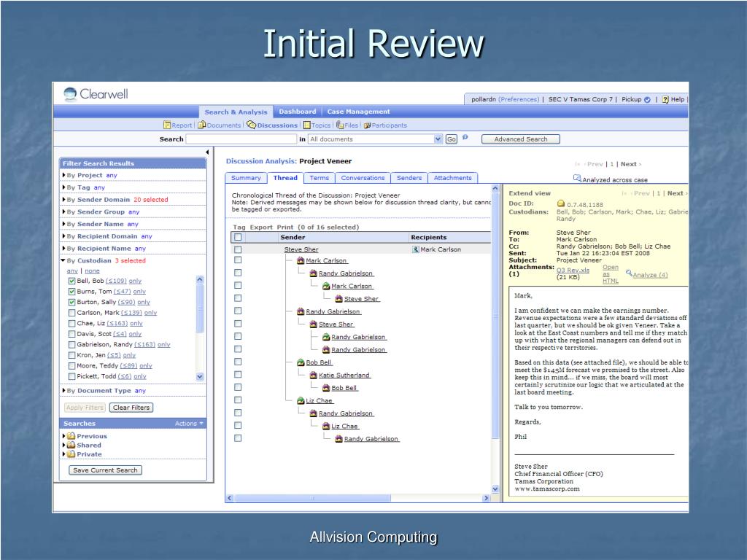747x560 pixels.
Task: Click the Mark Carlson recipient icon
Action: [415, 249]
